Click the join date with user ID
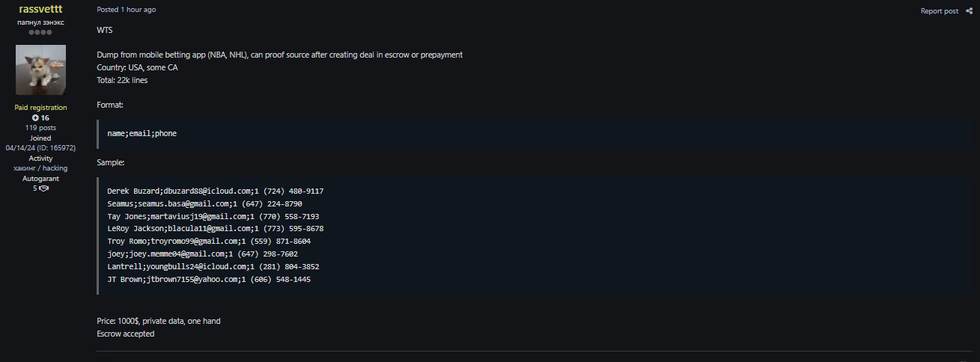Screen dimensions: 980x362 pyautogui.click(x=40, y=148)
